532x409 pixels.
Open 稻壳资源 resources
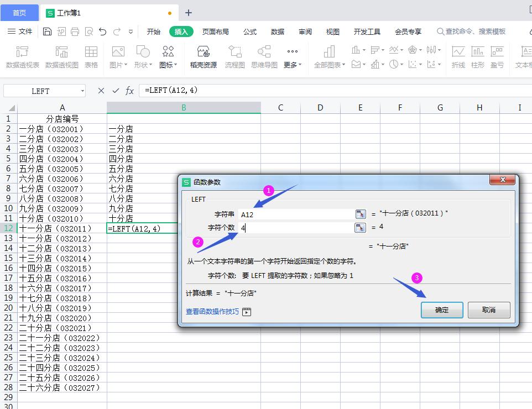[203, 57]
